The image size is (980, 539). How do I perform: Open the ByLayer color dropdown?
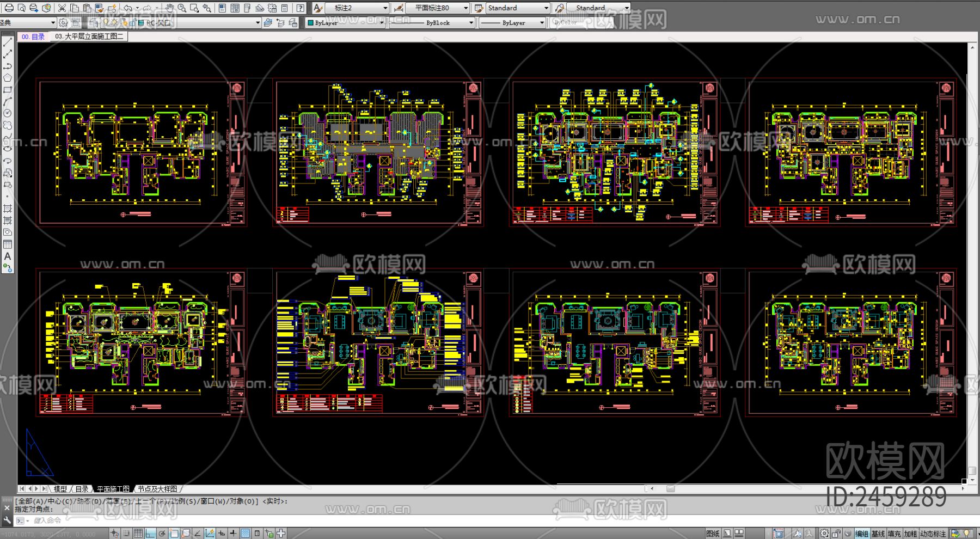click(345, 23)
